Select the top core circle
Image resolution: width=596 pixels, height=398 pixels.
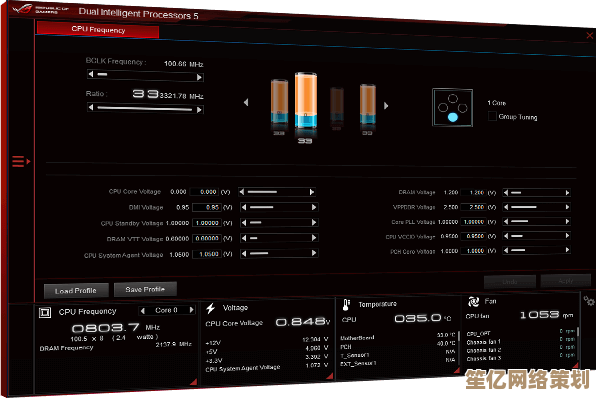453,99
